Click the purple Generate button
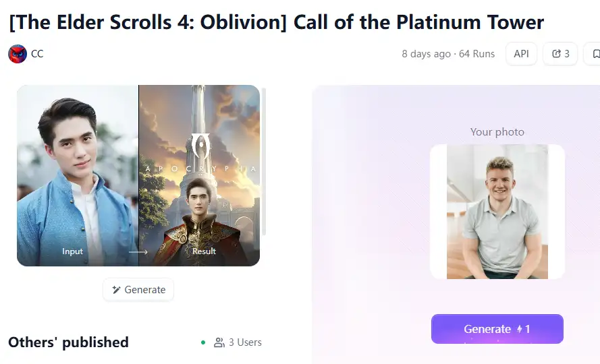Image resolution: width=600 pixels, height=364 pixels. (497, 329)
